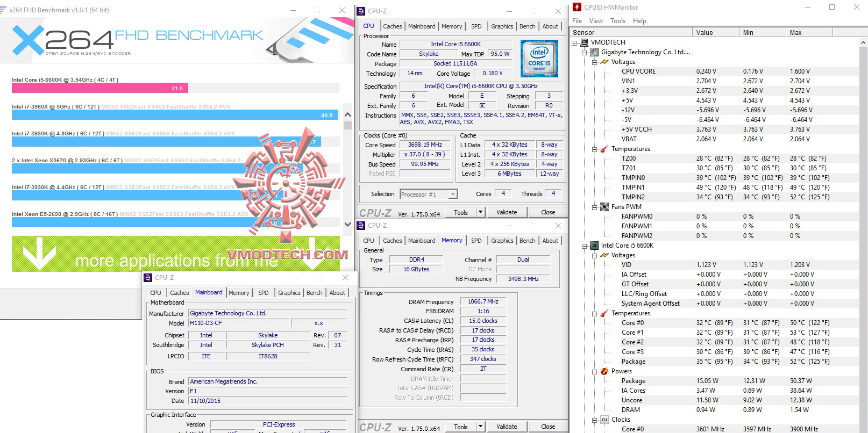Click the Voltages lightning icon under Gigabyte Technology
868x433 pixels.
click(x=604, y=62)
